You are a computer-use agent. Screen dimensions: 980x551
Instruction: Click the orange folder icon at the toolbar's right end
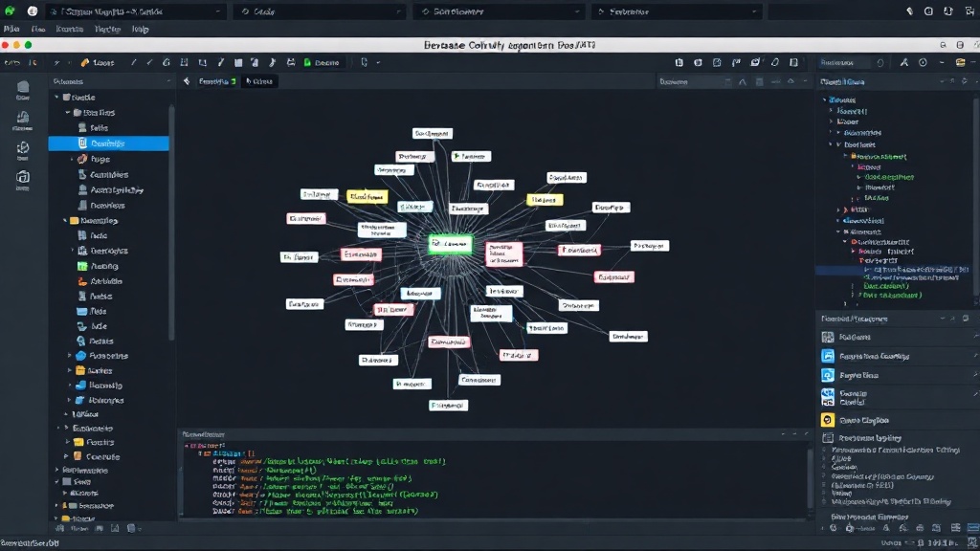tap(961, 62)
